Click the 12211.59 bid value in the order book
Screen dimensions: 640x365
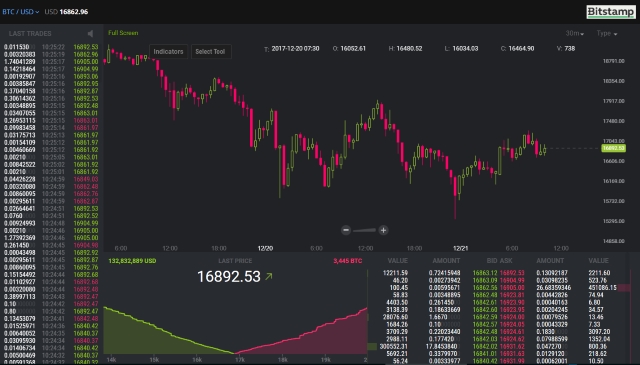[x=395, y=273]
